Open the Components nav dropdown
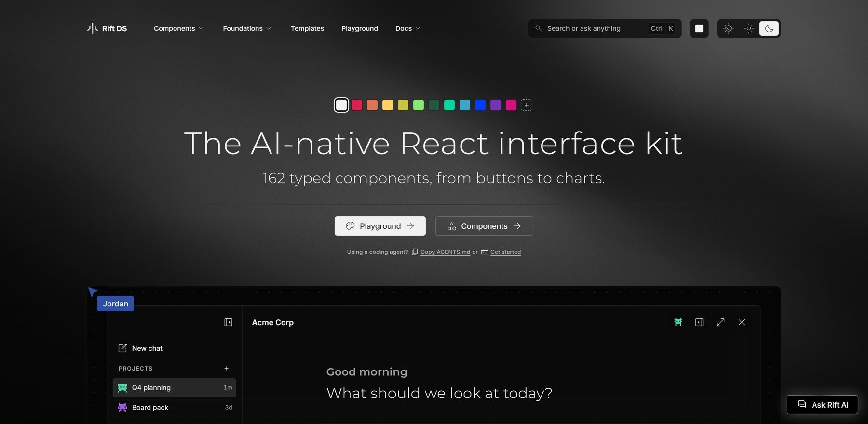 [178, 28]
